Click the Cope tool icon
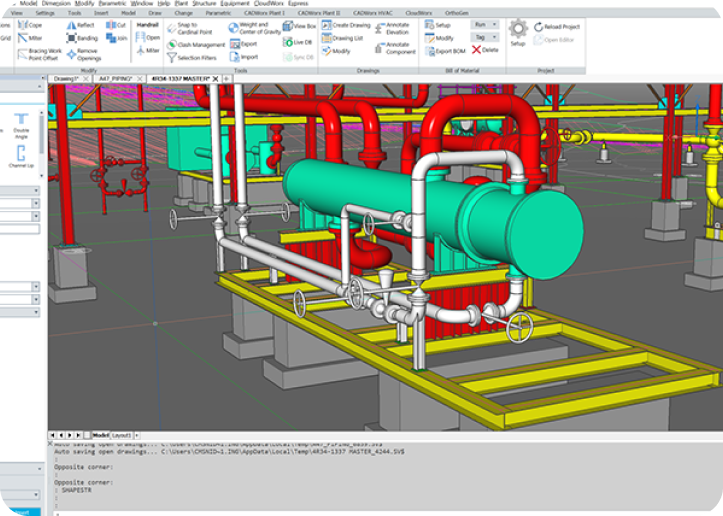This screenshot has width=723, height=516. click(22, 25)
